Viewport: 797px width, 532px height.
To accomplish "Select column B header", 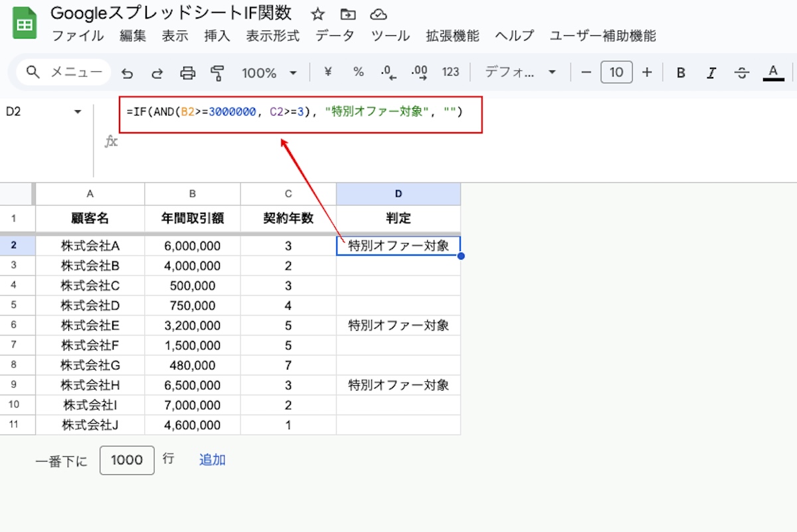I will point(193,194).
